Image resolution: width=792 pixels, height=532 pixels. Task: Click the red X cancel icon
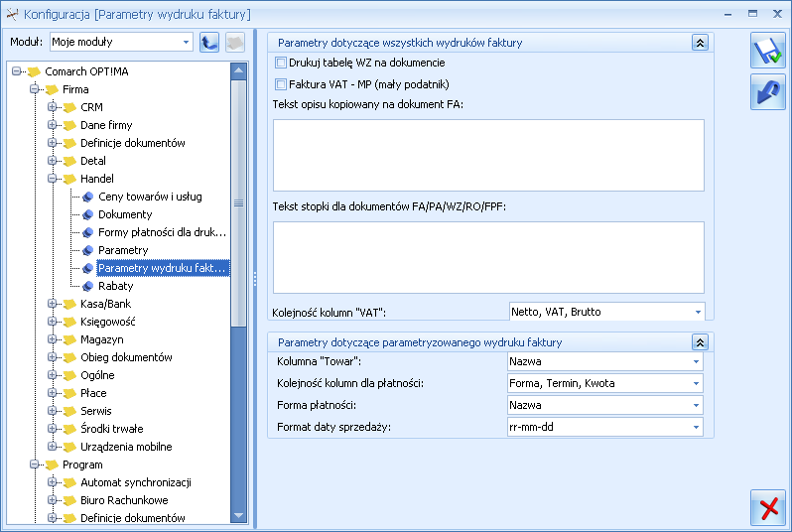(x=768, y=508)
